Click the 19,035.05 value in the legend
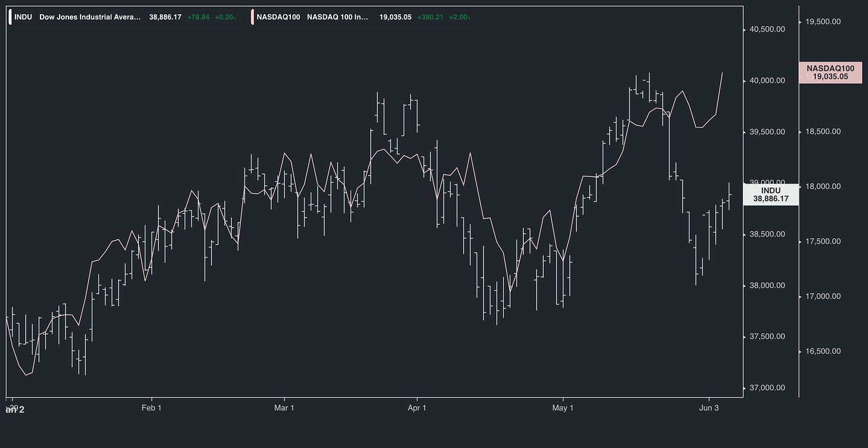The width and height of the screenshot is (868, 448). [x=395, y=17]
